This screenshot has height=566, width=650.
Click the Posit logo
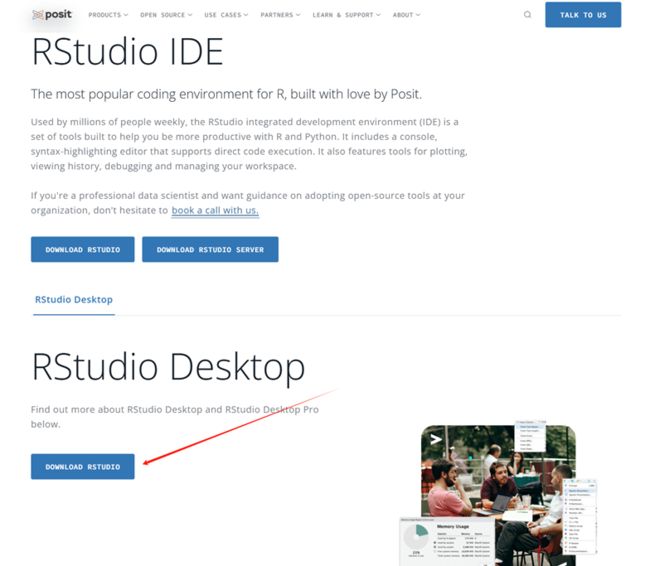click(52, 15)
